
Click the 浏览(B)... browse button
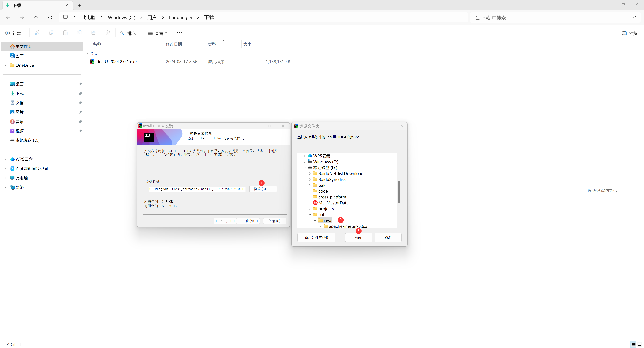tap(262, 189)
